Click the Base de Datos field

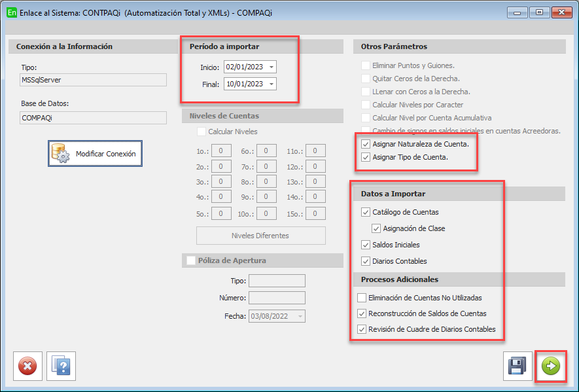coord(93,118)
